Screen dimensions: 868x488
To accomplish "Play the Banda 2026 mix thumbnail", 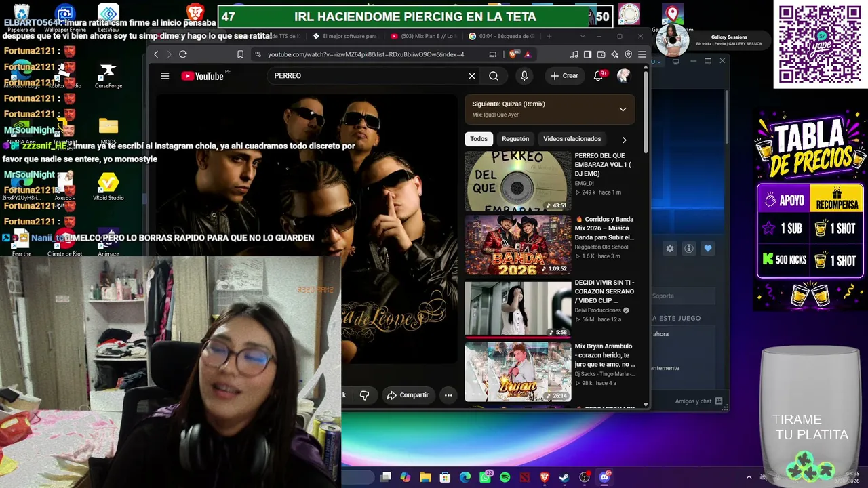I will tap(518, 245).
